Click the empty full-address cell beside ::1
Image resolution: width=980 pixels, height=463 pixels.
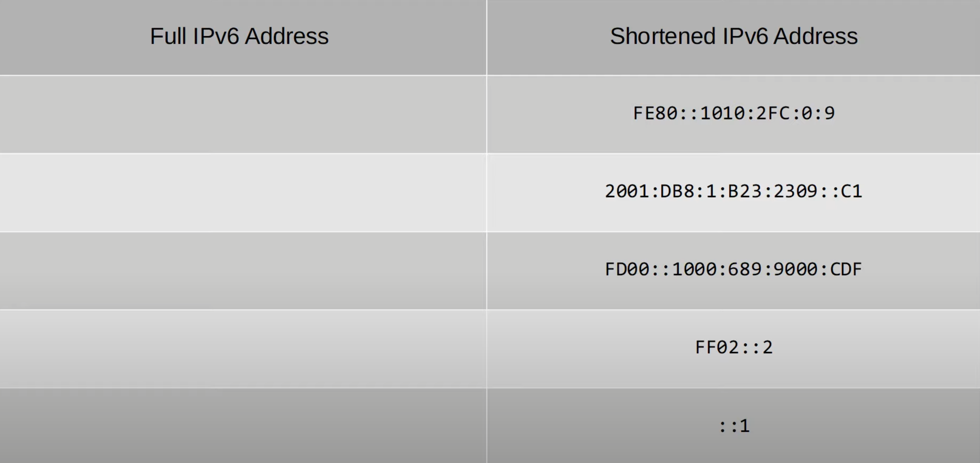[x=243, y=426]
